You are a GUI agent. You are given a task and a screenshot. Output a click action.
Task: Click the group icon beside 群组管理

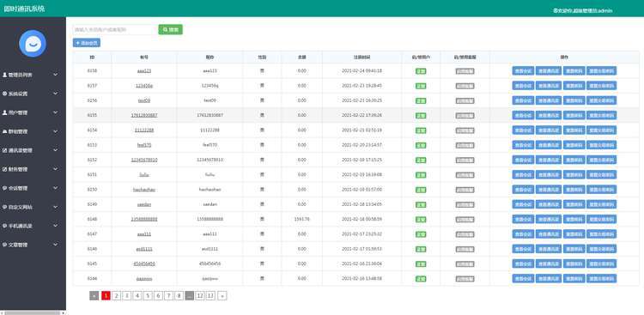(4, 131)
